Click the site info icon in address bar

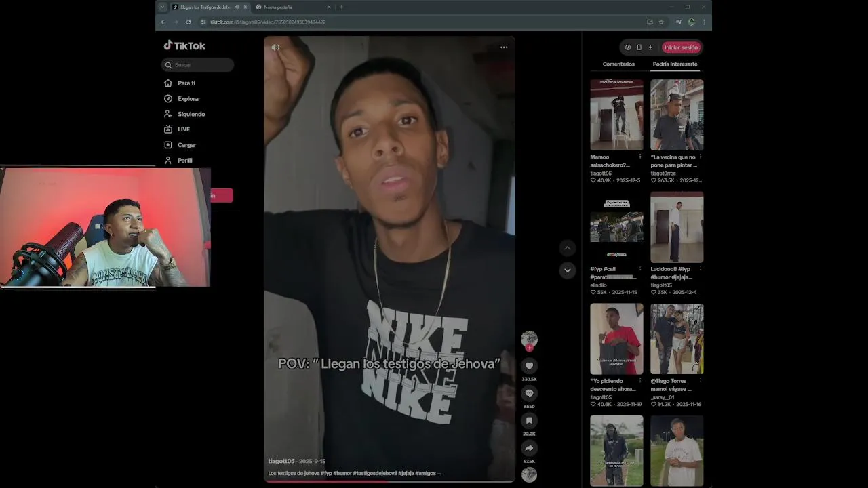tap(203, 22)
